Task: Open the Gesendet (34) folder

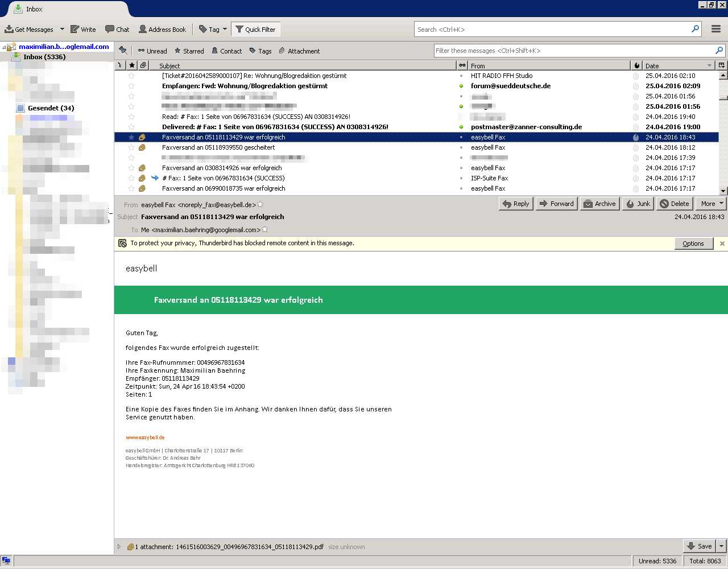Action: click(51, 108)
